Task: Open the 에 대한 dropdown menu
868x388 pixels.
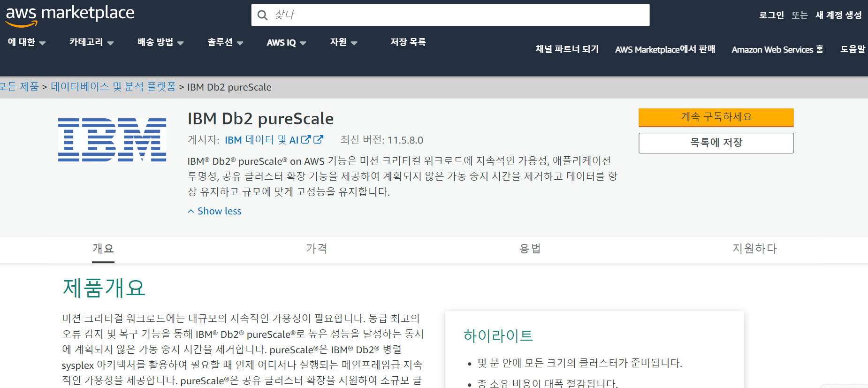Action: [27, 42]
